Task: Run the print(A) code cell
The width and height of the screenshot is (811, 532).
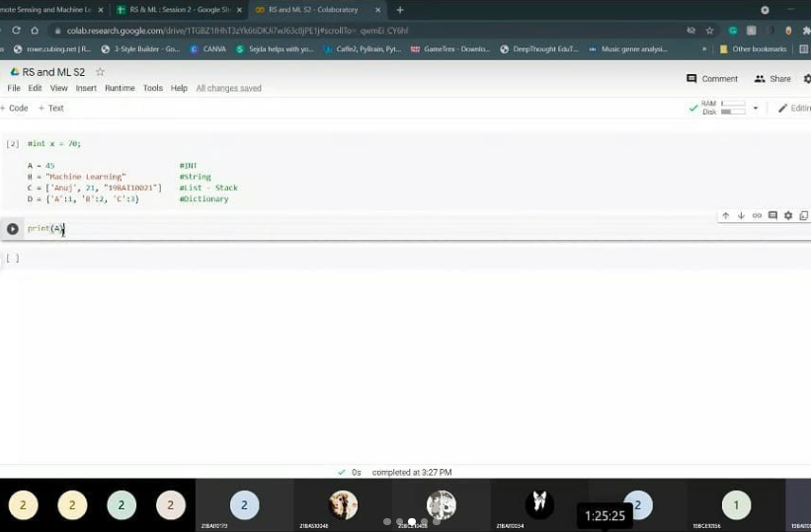Action: point(13,229)
